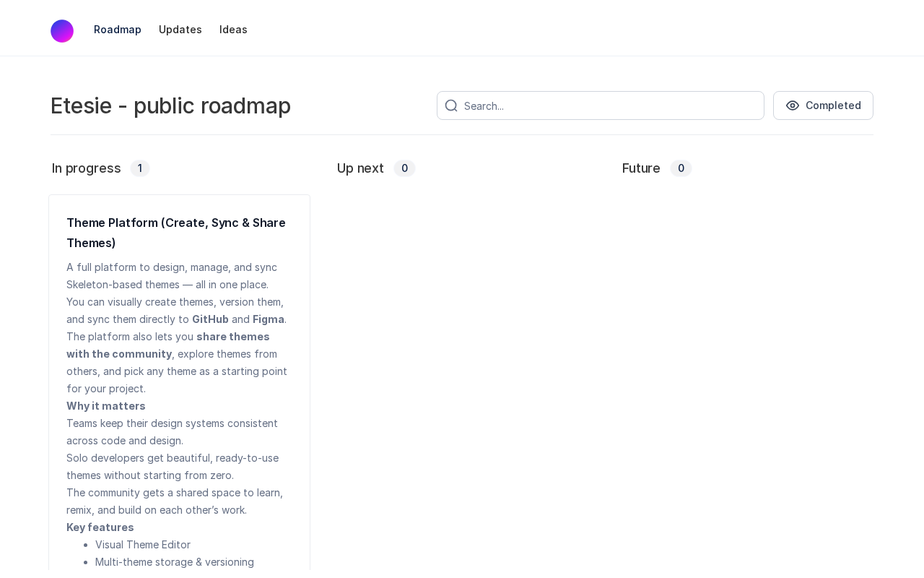Image resolution: width=924 pixels, height=578 pixels.
Task: Click the Etesie public roadmap title
Action: tap(170, 105)
